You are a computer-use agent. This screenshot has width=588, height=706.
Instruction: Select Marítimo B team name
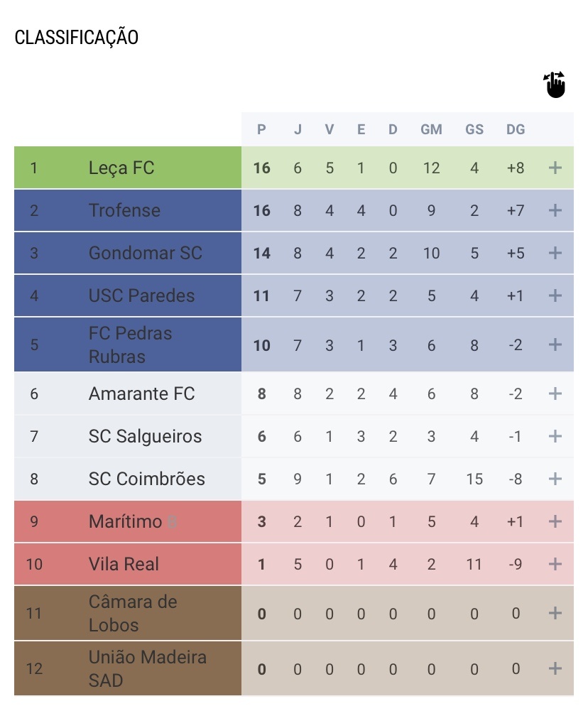coord(133,521)
